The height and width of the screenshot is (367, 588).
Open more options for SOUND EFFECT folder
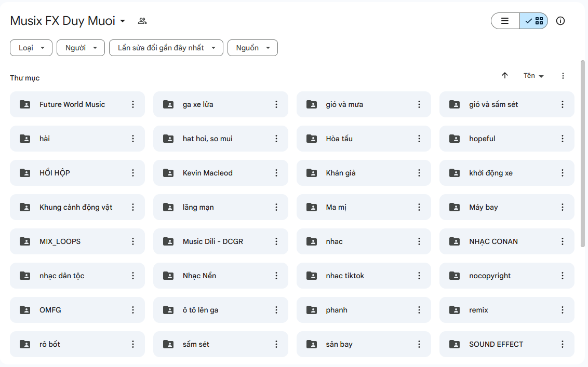[562, 344]
